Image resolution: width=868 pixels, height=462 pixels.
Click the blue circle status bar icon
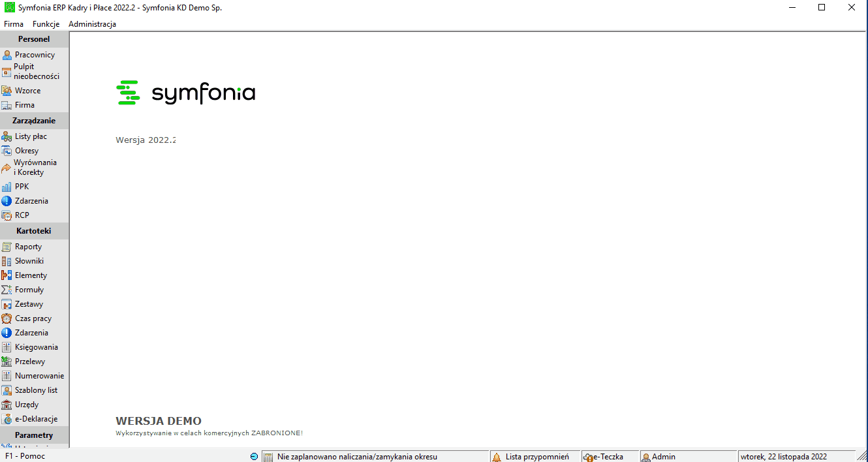tap(254, 457)
